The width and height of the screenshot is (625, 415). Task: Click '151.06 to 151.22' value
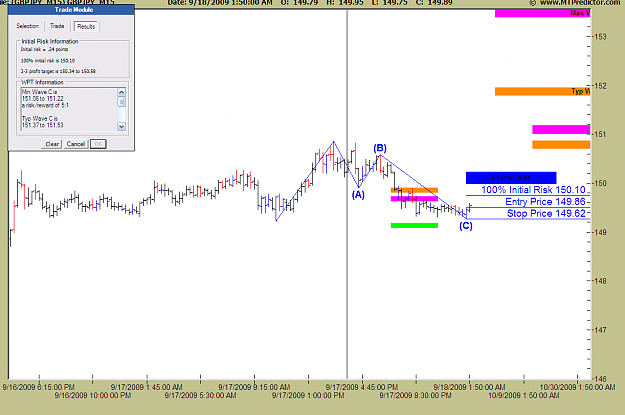[x=43, y=98]
